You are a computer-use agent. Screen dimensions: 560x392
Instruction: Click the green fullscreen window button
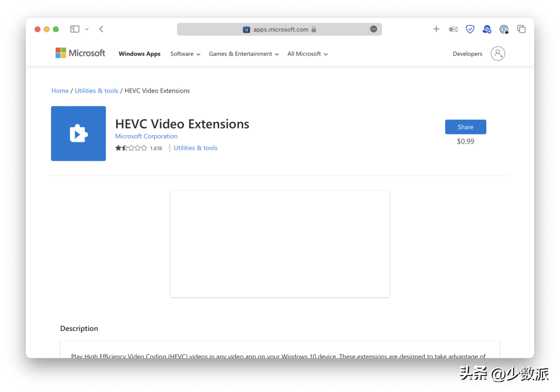point(55,29)
